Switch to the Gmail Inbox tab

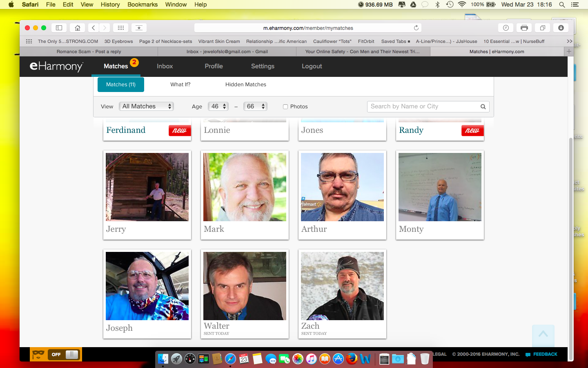227,52
